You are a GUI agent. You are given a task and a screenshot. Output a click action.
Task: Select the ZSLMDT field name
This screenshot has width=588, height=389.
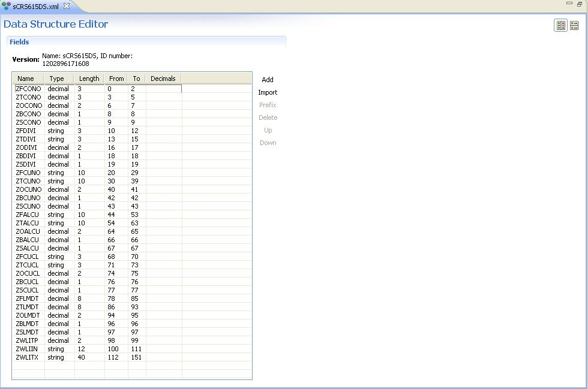(27, 332)
